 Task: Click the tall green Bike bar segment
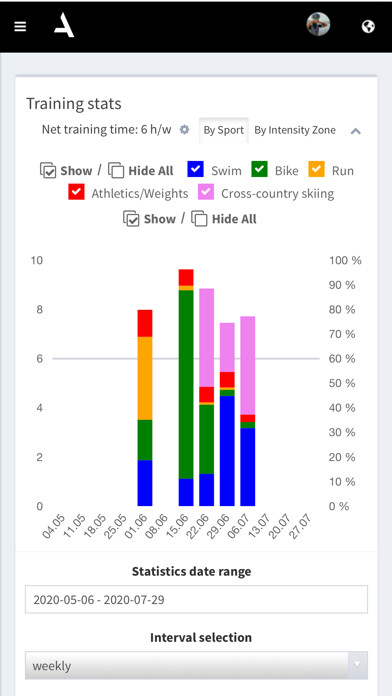click(x=186, y=384)
